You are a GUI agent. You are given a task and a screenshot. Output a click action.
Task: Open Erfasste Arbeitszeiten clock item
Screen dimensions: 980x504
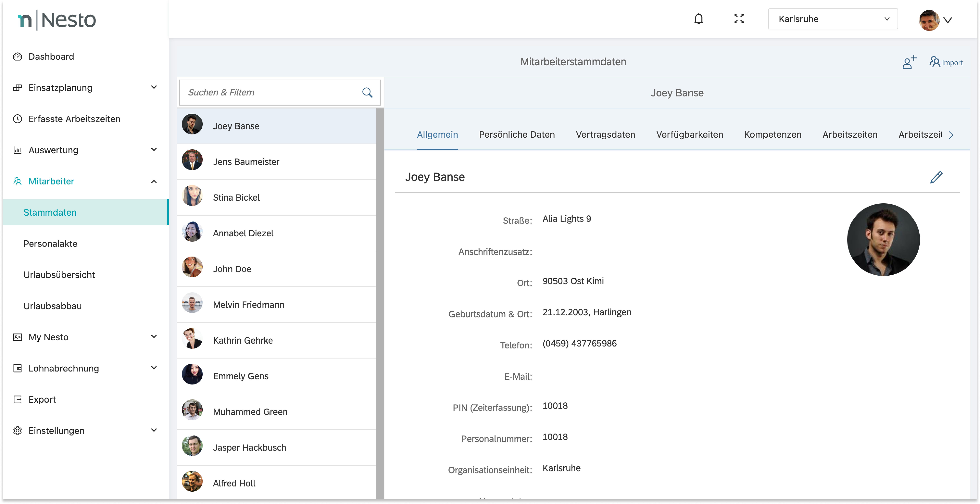coord(74,119)
